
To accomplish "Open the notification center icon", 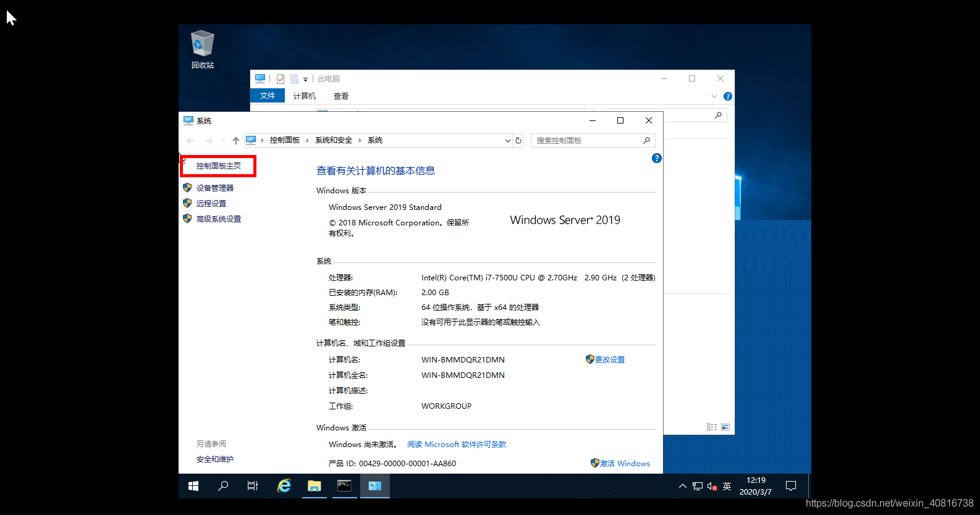I will coord(790,486).
